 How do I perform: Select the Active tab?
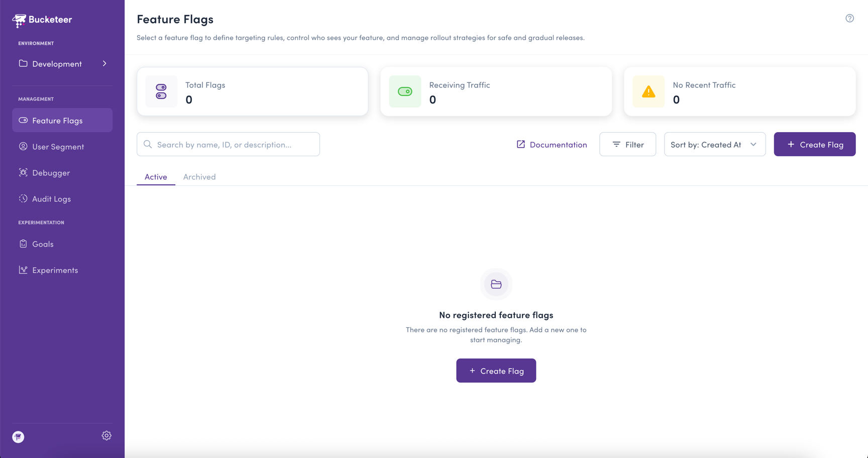(156, 177)
